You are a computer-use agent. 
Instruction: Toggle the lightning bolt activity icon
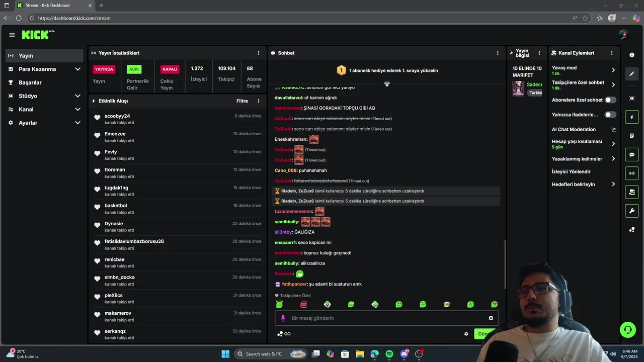coord(632,117)
